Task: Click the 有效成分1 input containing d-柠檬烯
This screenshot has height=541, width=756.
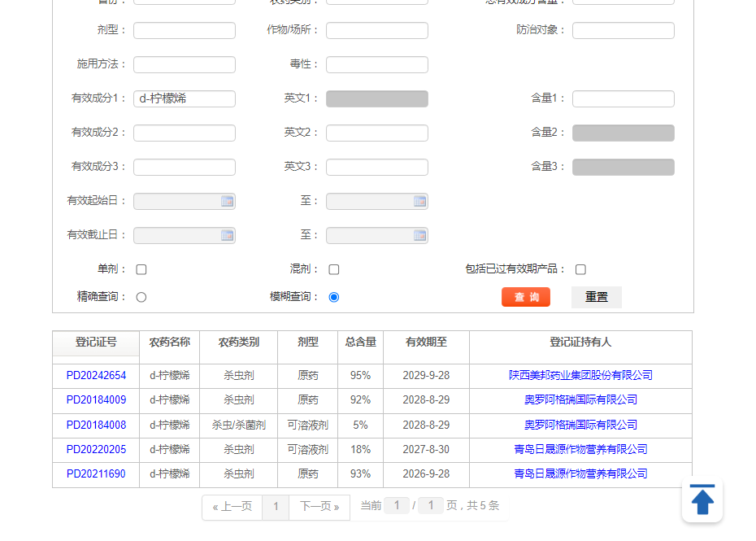Action: click(x=184, y=98)
